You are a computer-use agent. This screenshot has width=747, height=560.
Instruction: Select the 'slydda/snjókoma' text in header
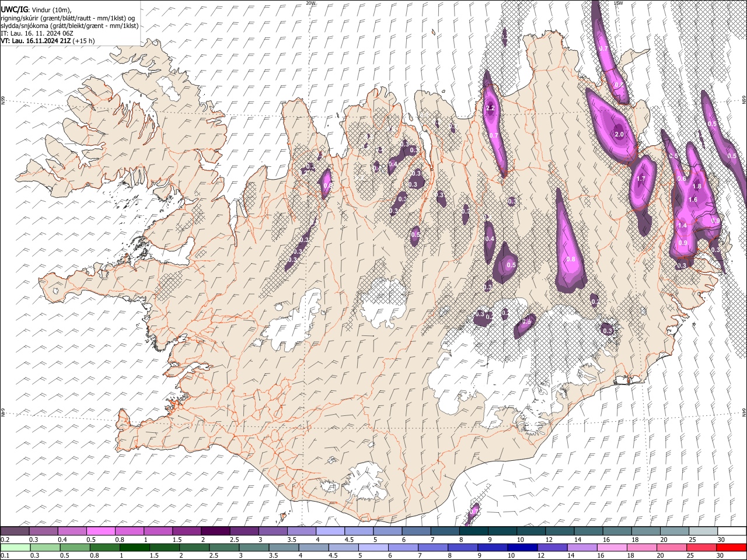23,26
